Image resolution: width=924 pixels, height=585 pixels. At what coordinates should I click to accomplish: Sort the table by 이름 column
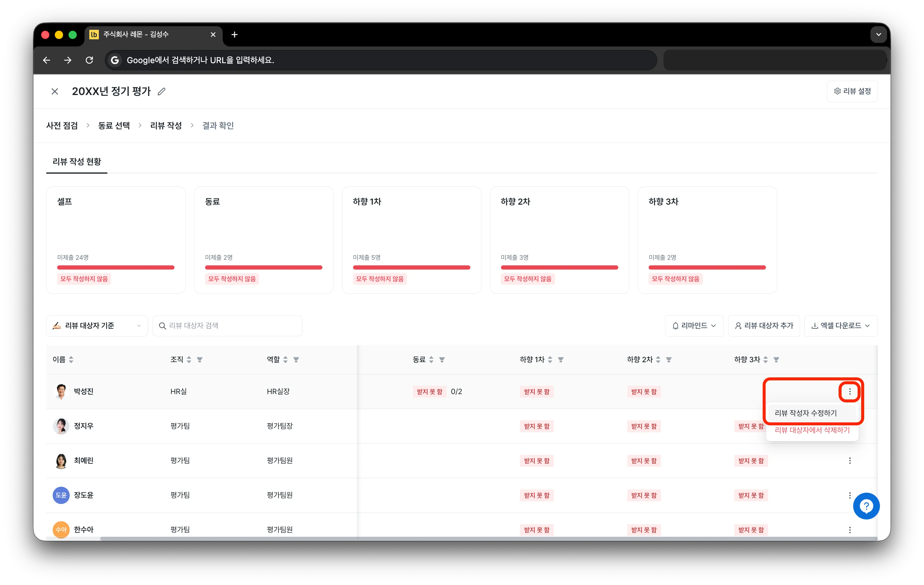point(71,359)
